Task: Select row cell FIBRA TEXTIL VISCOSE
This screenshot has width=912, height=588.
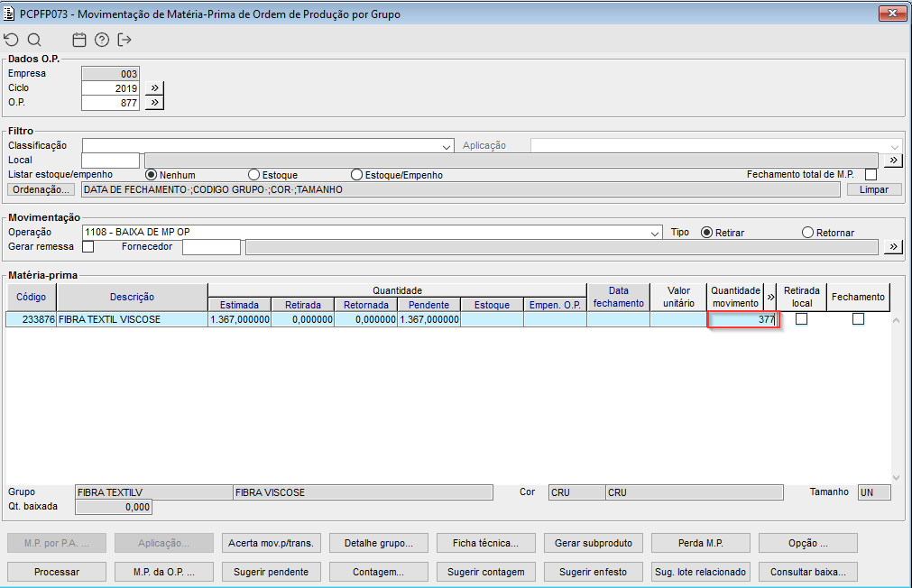Action: click(x=132, y=319)
